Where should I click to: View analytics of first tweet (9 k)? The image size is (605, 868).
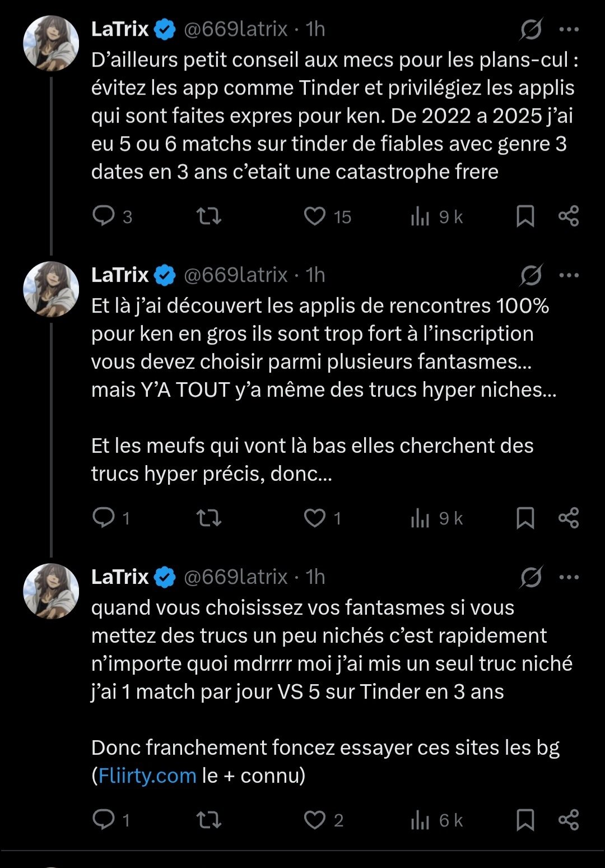point(420,217)
